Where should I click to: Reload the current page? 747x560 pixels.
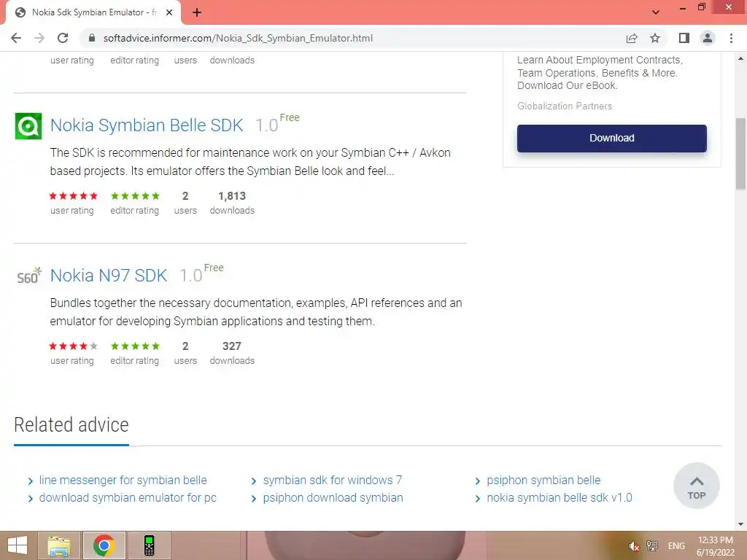[63, 38]
